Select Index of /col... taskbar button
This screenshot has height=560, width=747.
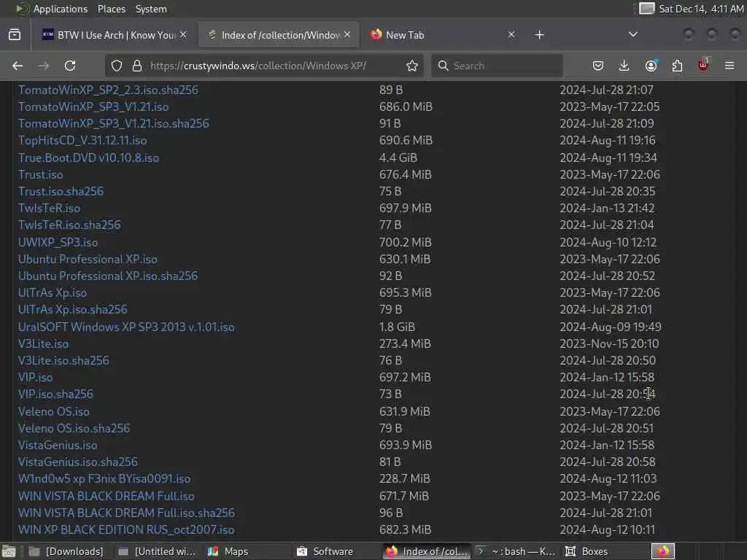point(427,551)
